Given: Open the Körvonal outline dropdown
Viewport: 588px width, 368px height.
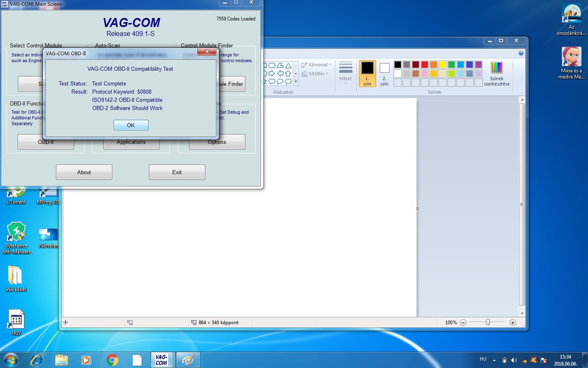Looking at the screenshot, I should pos(317,65).
